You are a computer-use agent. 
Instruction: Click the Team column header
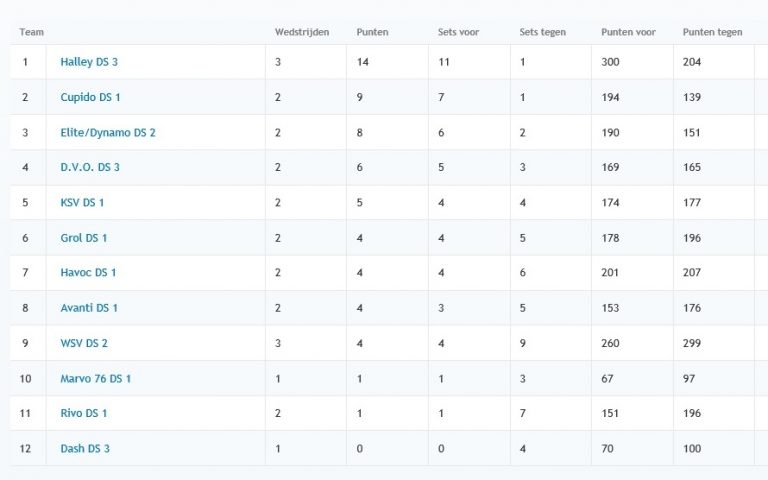tap(31, 32)
